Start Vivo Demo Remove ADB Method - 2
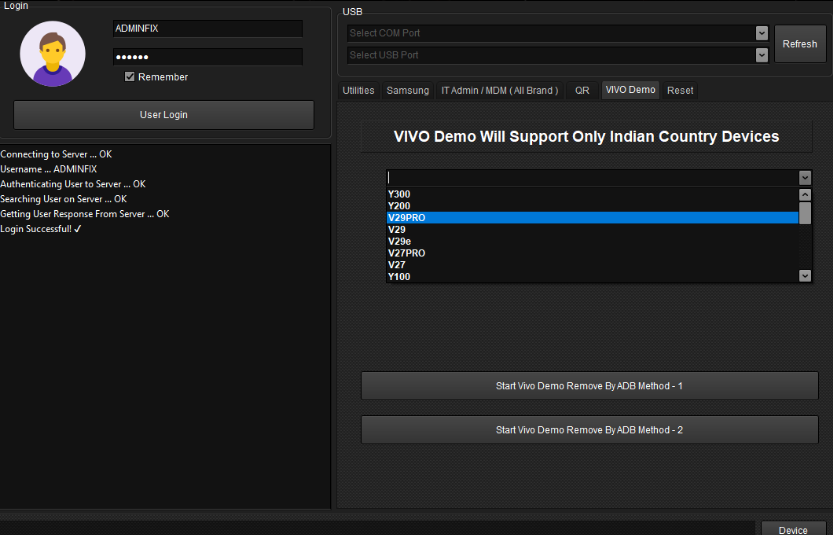This screenshot has height=535, width=833. (x=590, y=430)
